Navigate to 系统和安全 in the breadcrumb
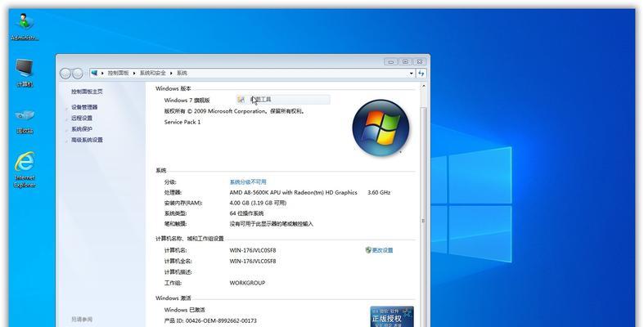This screenshot has height=327, width=644. [153, 73]
